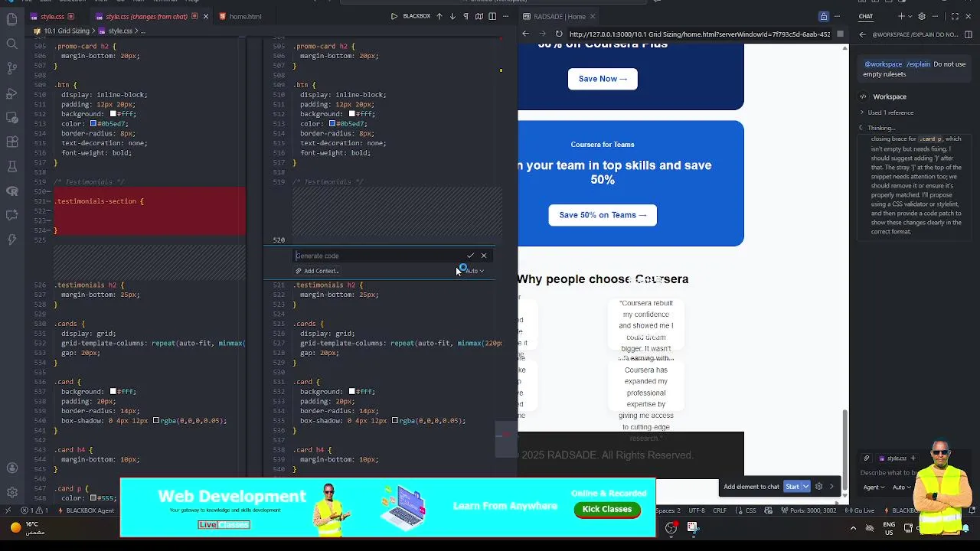
Task: Toggle chat sidebar layout icon
Action: [x=969, y=34]
